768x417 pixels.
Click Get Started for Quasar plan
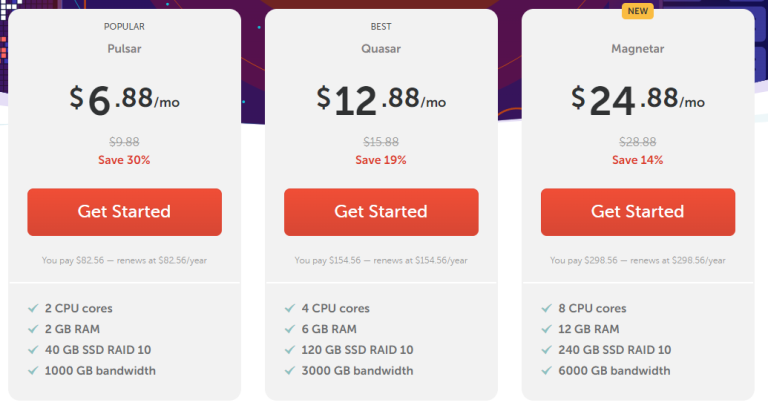coord(381,212)
